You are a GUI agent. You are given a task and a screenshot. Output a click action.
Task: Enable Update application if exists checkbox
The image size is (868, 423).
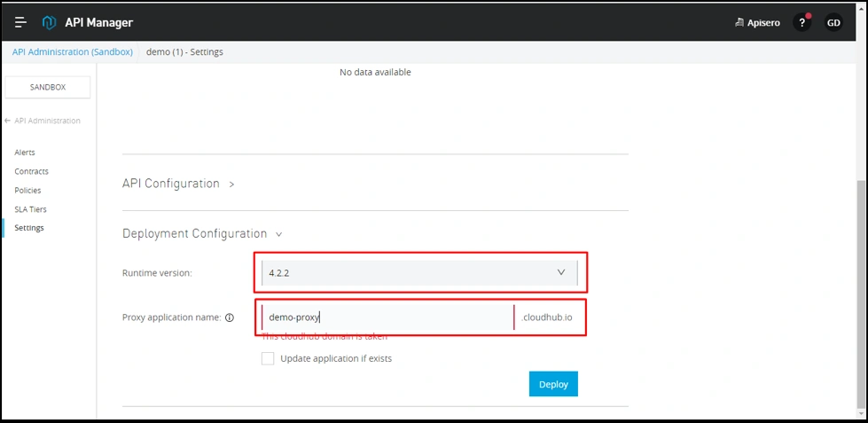[x=268, y=359]
